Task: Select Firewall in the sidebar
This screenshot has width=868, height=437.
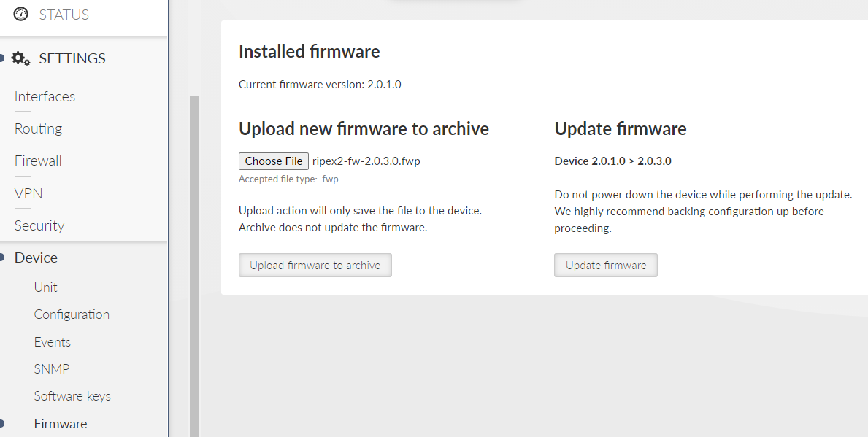Action: pos(38,161)
